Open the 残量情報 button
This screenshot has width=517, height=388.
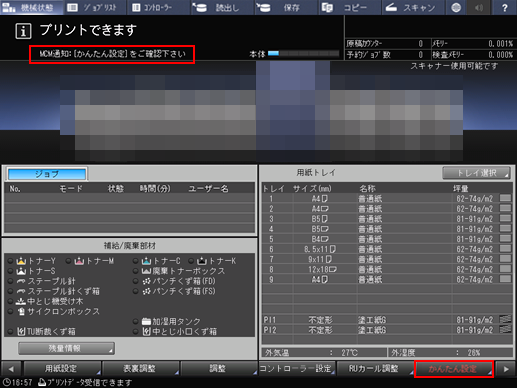click(x=66, y=348)
